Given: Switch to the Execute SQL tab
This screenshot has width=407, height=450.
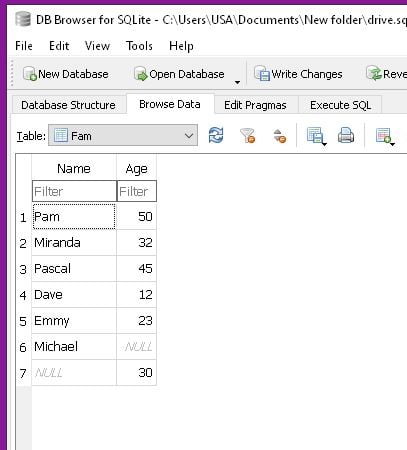Looking at the screenshot, I should point(340,105).
